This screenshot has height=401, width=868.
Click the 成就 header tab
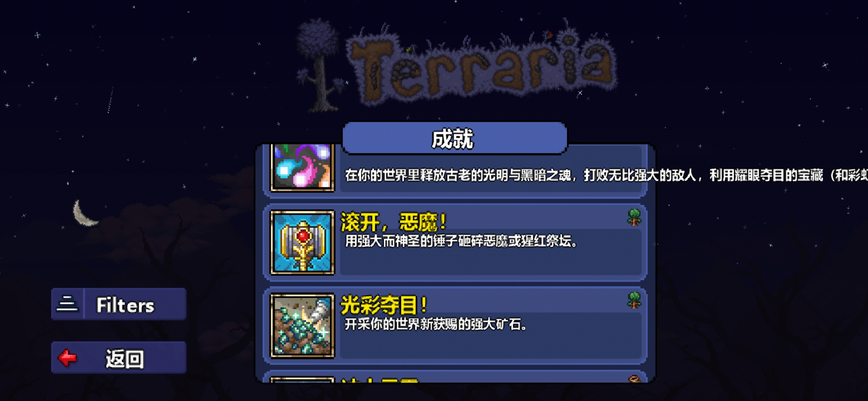point(454,138)
